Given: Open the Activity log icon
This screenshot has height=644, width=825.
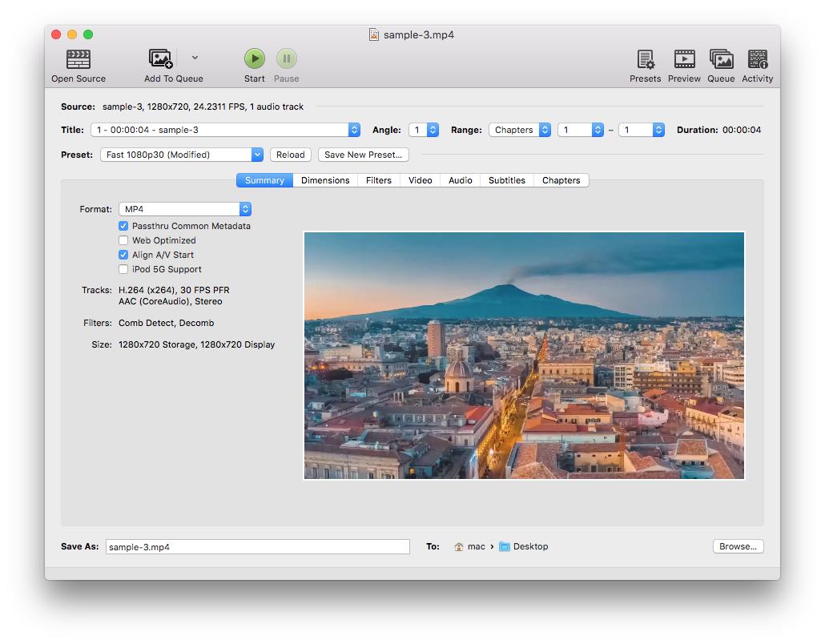Looking at the screenshot, I should [757, 60].
